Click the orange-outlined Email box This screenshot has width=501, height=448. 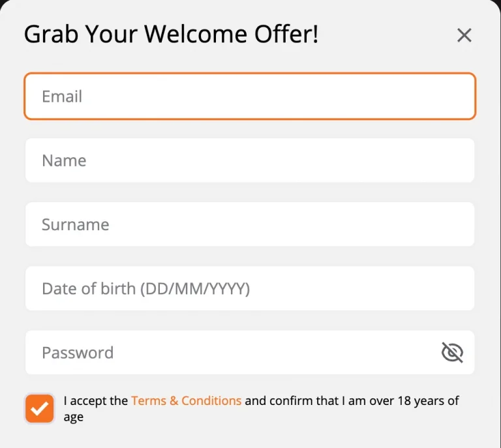[x=250, y=96]
